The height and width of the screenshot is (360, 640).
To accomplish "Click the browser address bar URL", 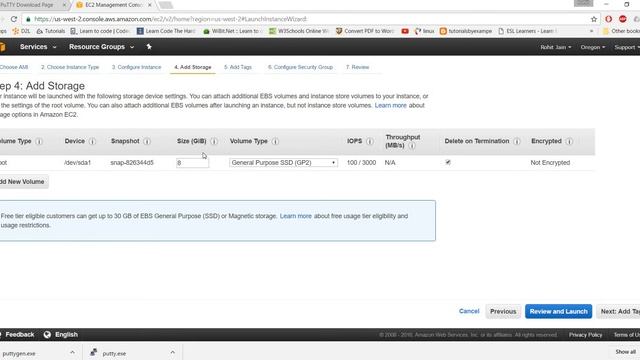I will pos(170,19).
